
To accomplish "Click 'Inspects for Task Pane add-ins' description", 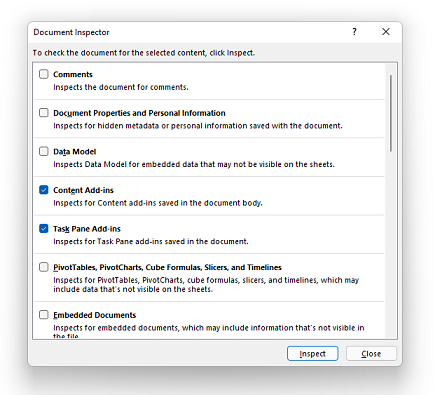I will click(151, 242).
